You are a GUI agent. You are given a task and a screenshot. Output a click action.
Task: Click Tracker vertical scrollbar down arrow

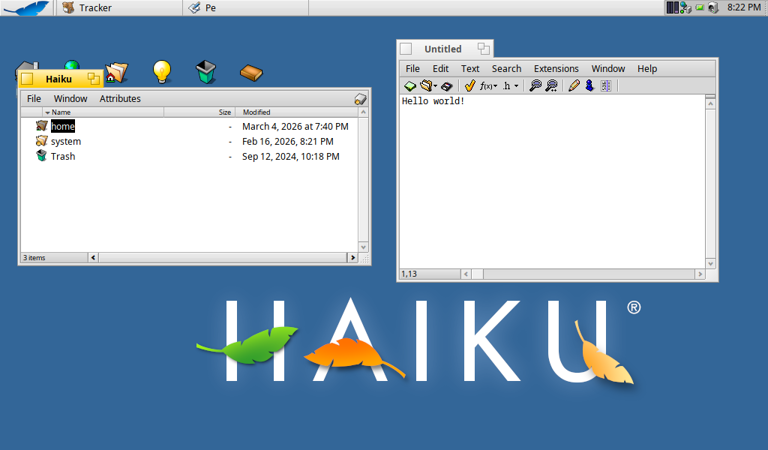pyautogui.click(x=363, y=247)
